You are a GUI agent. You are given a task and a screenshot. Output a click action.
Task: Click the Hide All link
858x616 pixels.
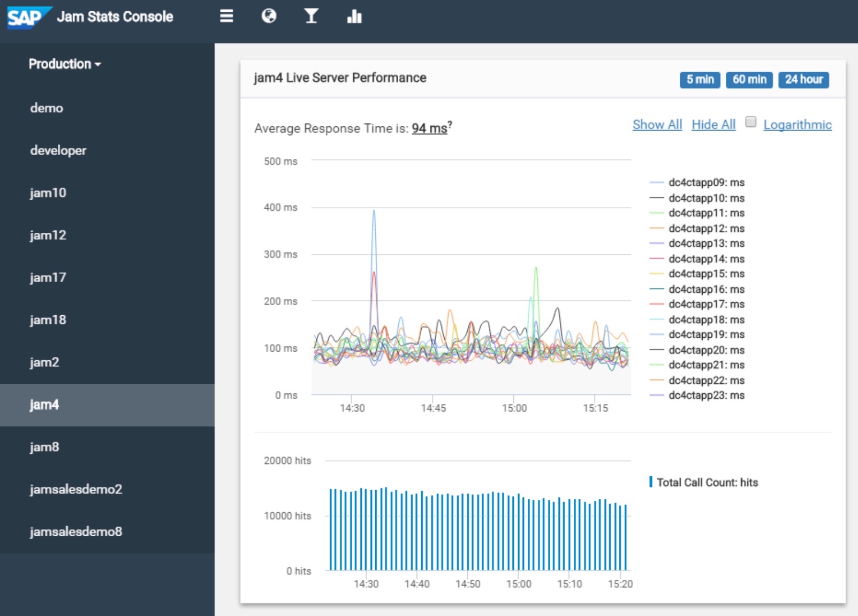tap(713, 125)
